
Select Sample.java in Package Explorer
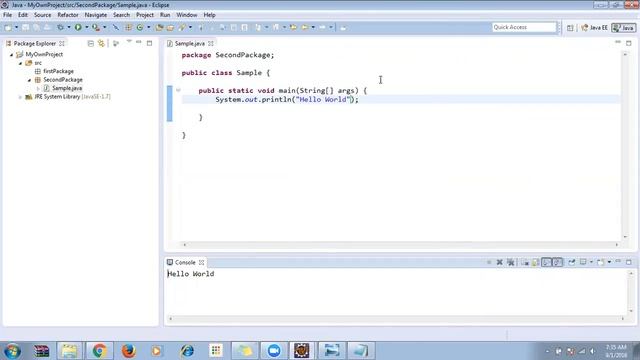tap(67, 88)
